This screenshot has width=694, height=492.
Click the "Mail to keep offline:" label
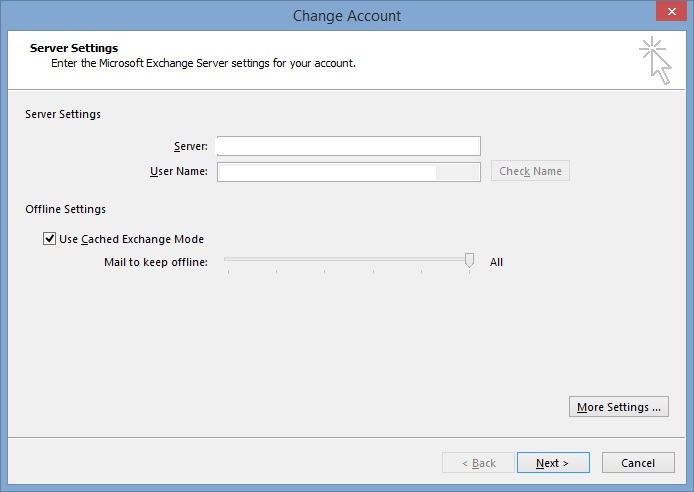coord(156,262)
